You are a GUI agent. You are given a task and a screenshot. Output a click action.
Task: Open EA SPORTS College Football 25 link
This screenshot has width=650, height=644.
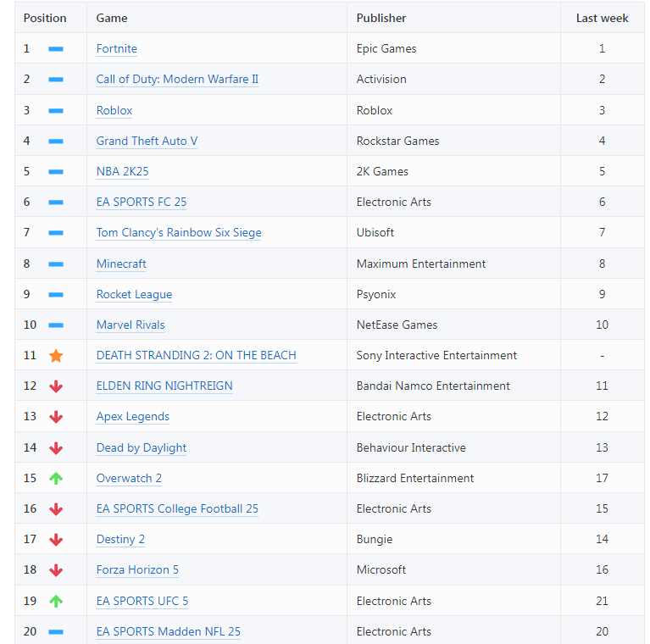tap(177, 509)
